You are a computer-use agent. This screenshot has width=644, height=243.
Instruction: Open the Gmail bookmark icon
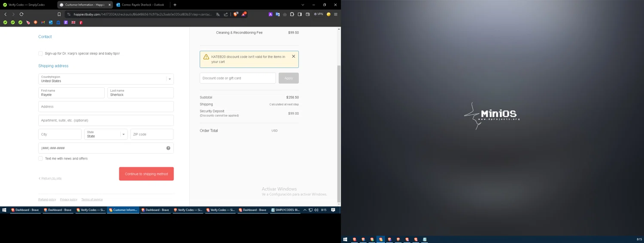(43, 22)
